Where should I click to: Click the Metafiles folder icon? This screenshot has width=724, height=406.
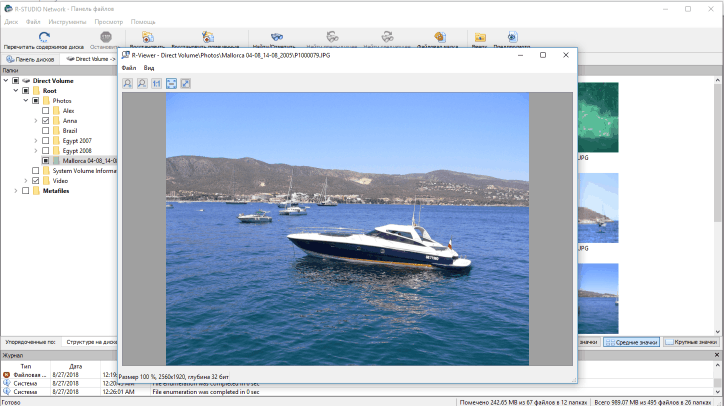(x=36, y=191)
